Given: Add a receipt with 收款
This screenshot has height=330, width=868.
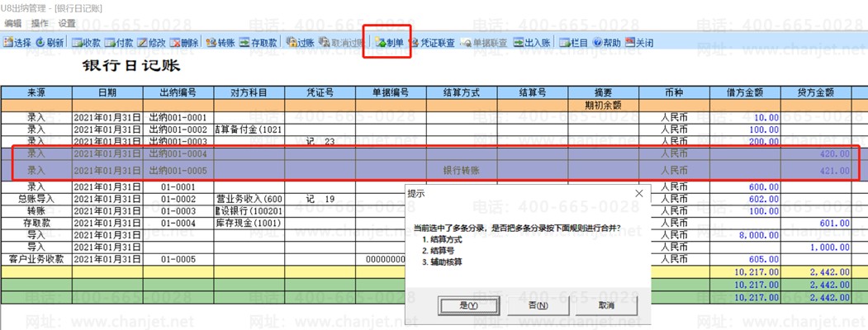Looking at the screenshot, I should pos(86,43).
